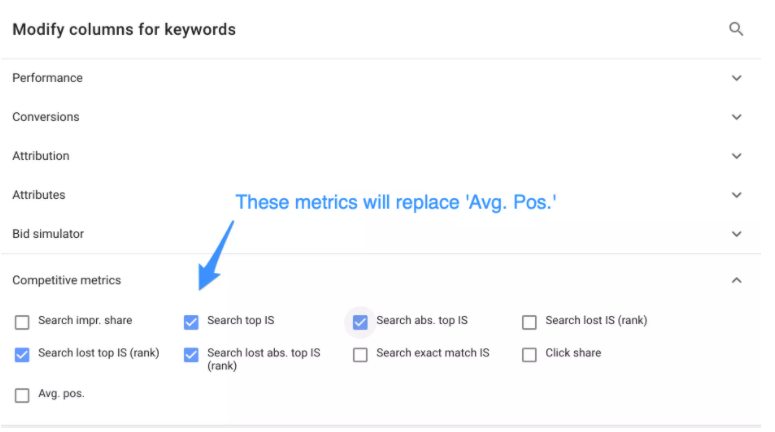Expand the Attributes section chevron
The width and height of the screenshot is (775, 432).
click(737, 195)
